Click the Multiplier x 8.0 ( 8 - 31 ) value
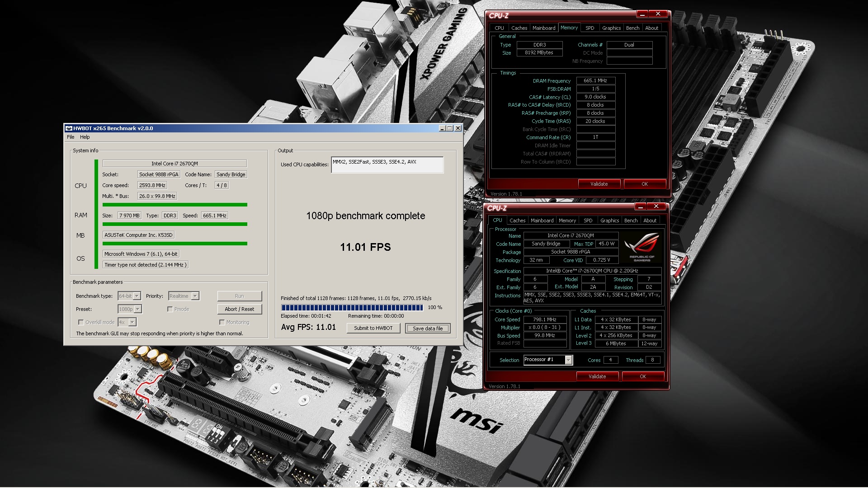Screen dimensions: 868x488 [545, 327]
